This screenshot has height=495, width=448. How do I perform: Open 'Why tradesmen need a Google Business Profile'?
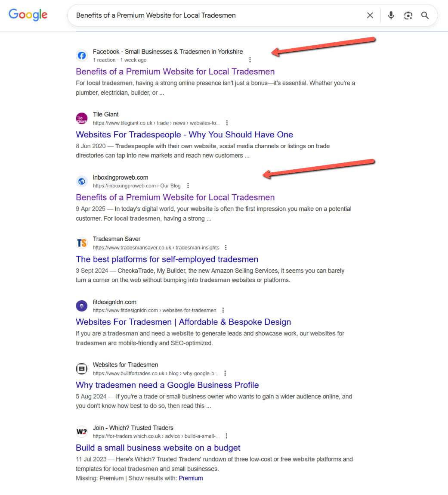167,385
